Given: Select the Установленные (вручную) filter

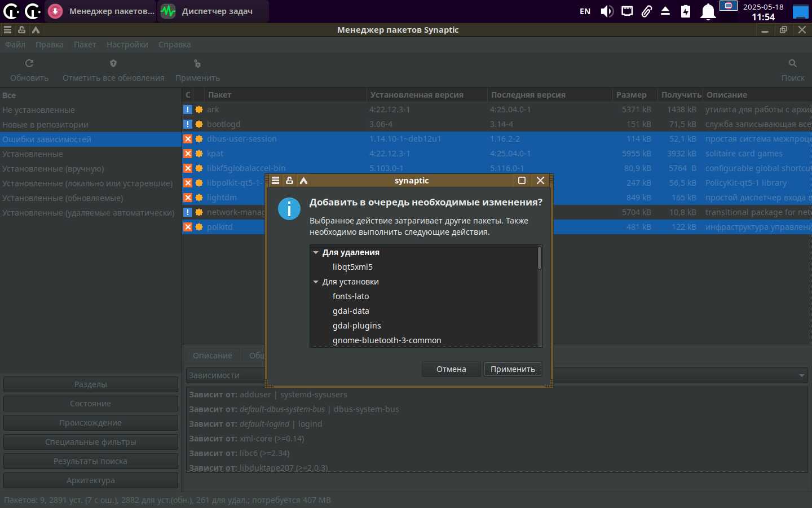Looking at the screenshot, I should (91, 169).
